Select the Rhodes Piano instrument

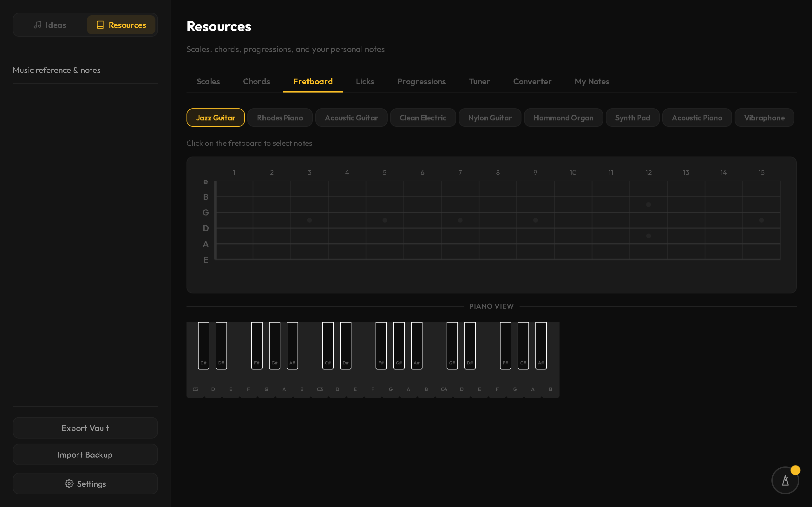point(280,118)
